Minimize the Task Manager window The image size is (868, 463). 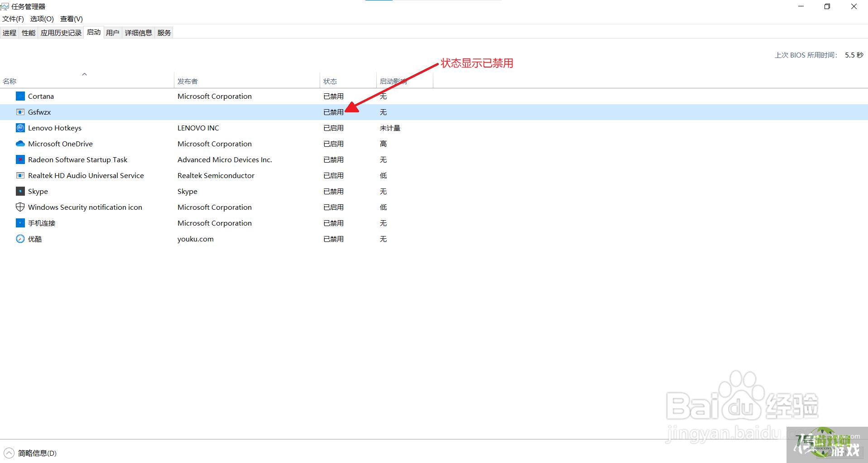click(801, 6)
